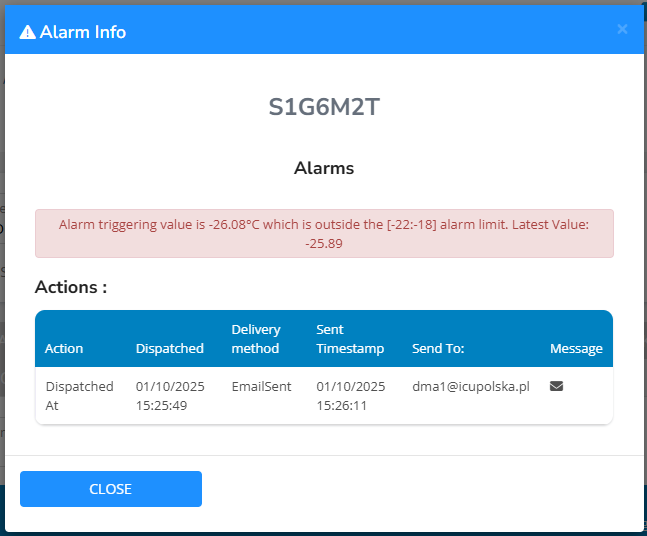
Task: Click the Actions : label
Action: (71, 288)
